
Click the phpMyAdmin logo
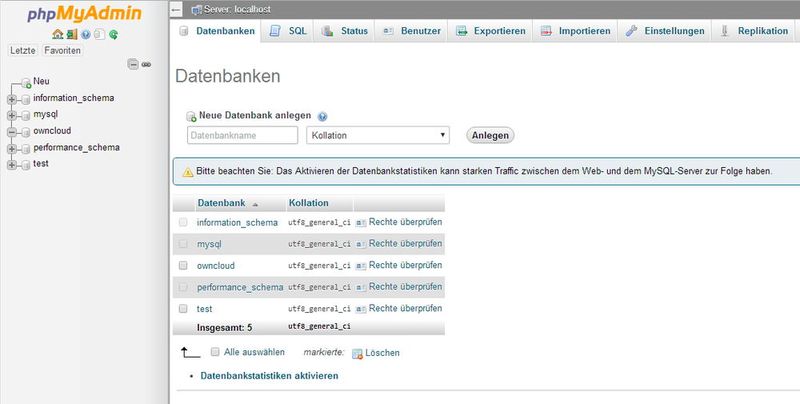coord(85,14)
